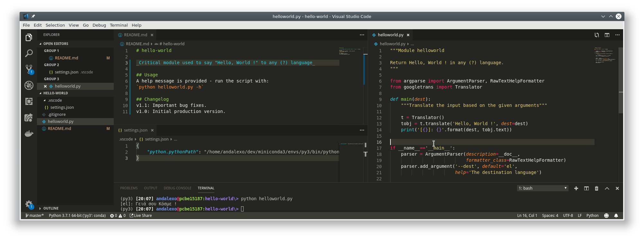
Task: Start Live Share from status bar
Action: [141, 216]
